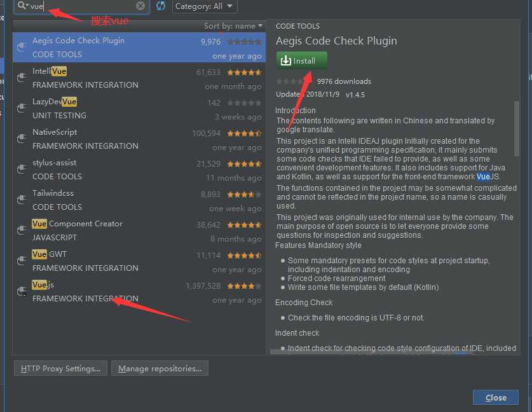This screenshot has width=532, height=412.
Task: Click the vertical scrollbar in description panel
Action: point(516,128)
